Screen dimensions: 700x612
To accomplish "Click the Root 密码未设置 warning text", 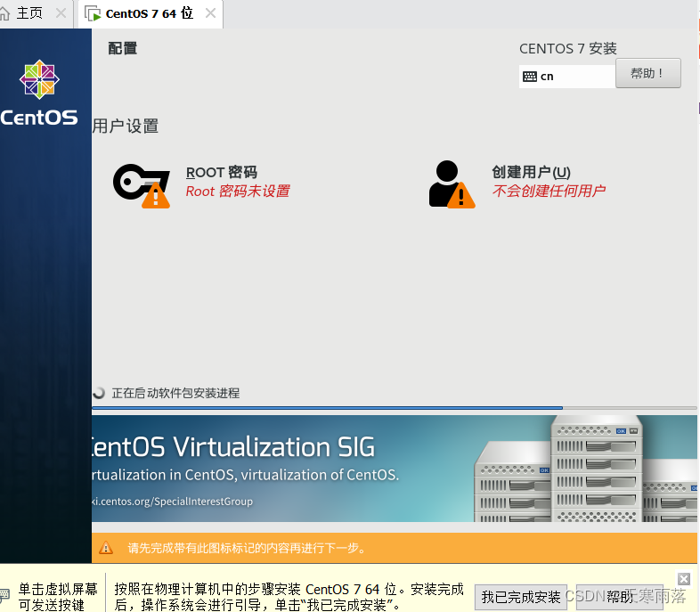I will 238,192.
